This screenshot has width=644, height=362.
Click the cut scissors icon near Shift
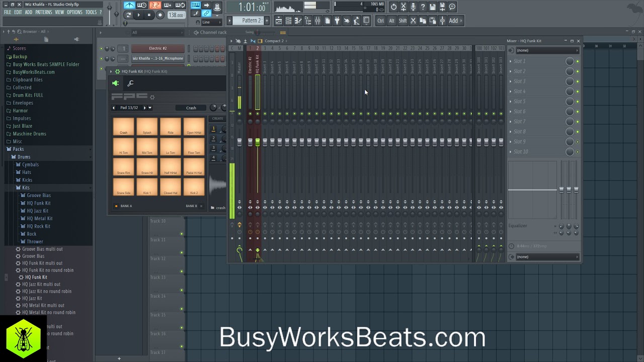[x=413, y=21]
